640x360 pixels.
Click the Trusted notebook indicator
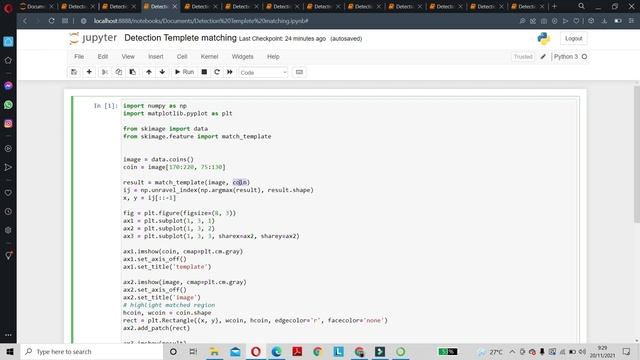523,57
